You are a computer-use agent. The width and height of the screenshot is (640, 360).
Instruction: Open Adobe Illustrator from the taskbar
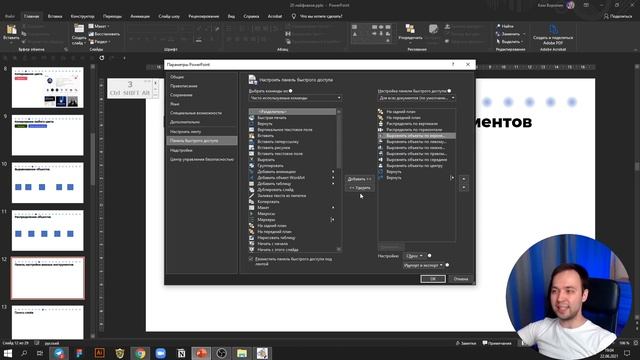coord(99,353)
